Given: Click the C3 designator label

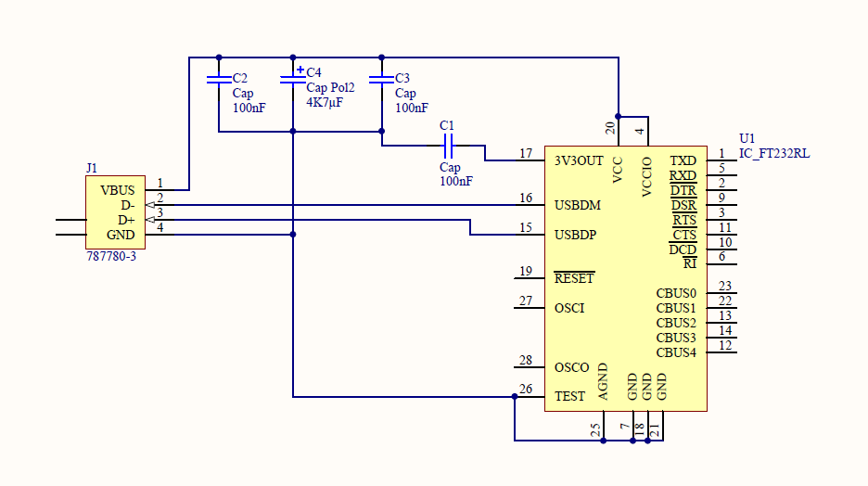Looking at the screenshot, I should click(402, 78).
